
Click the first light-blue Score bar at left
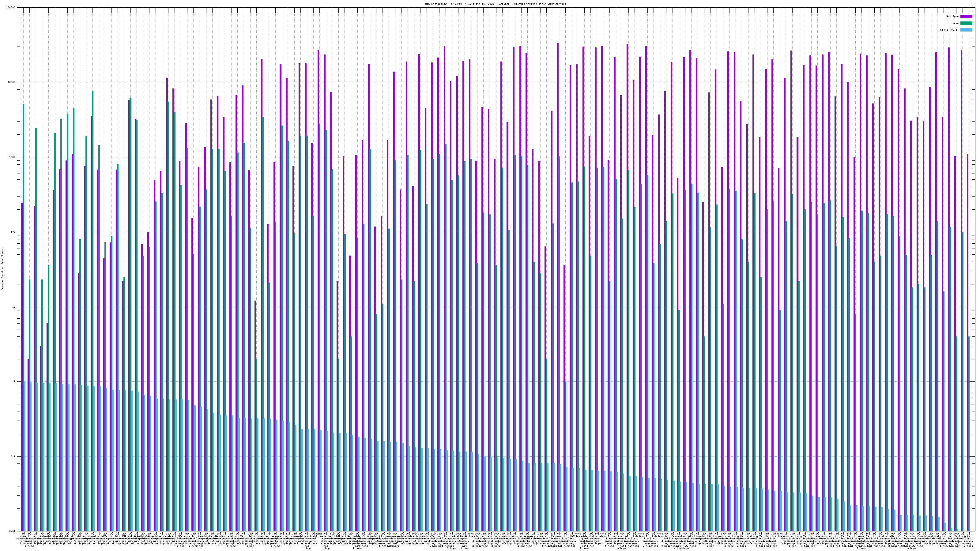pyautogui.click(x=25, y=456)
